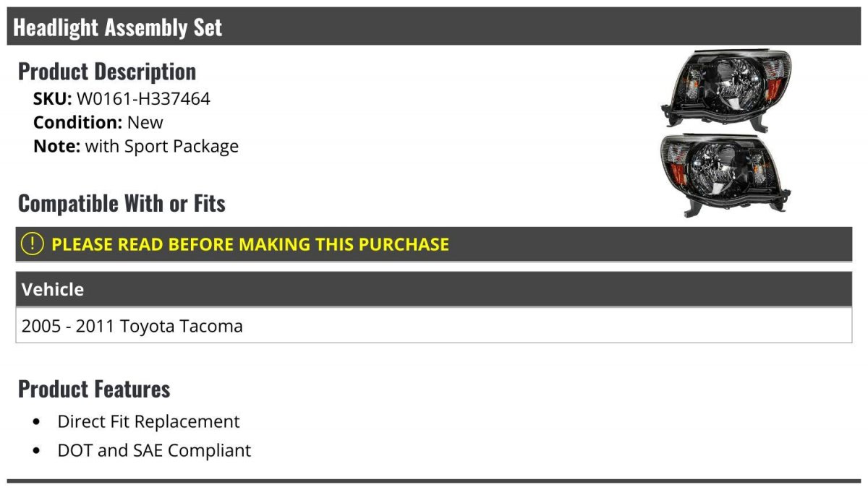Click the yellow exclamation warning icon
The image size is (868, 490).
(32, 244)
